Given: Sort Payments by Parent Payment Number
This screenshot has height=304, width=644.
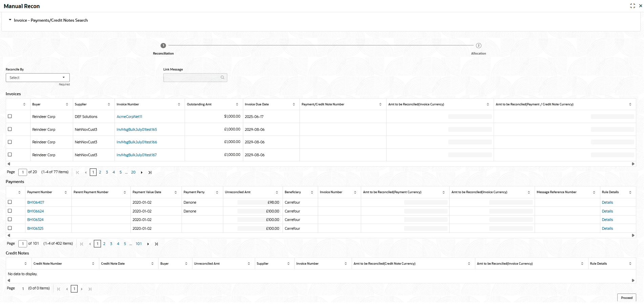Looking at the screenshot, I should (x=125, y=192).
